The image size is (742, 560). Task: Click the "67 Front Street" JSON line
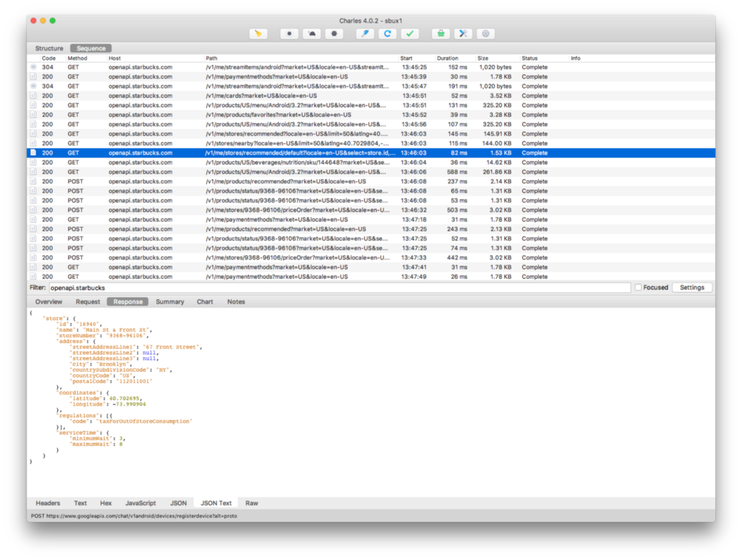137,346
